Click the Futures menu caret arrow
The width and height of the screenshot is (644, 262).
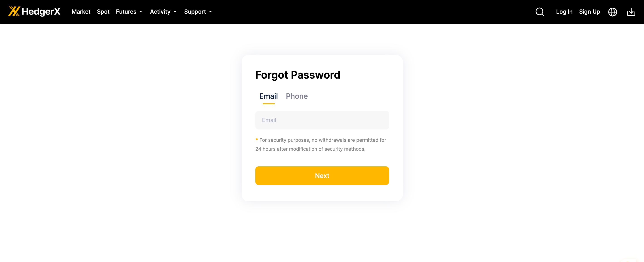pyautogui.click(x=141, y=12)
